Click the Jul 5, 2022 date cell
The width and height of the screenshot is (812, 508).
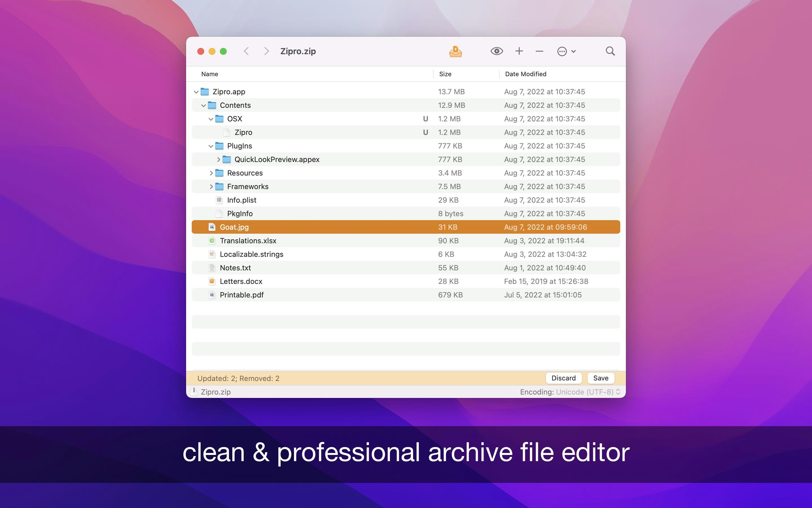(x=542, y=295)
